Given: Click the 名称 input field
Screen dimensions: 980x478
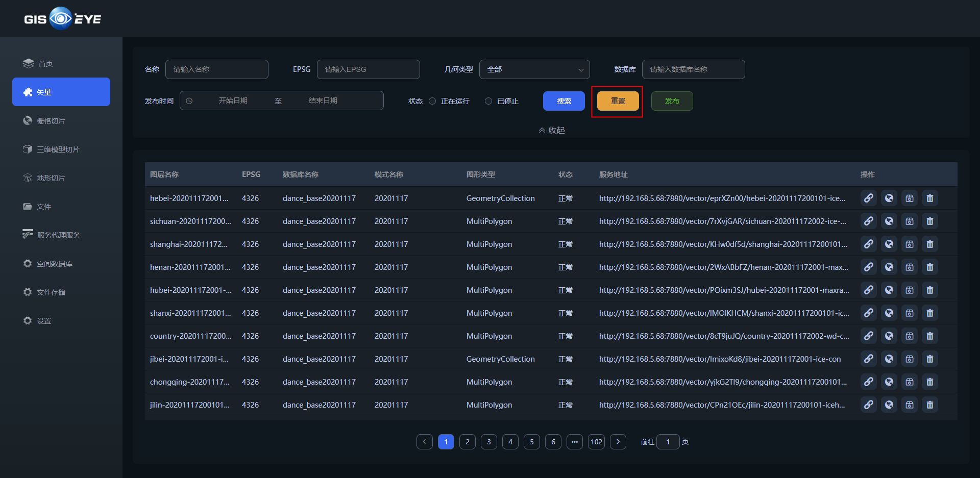Looking at the screenshot, I should point(217,69).
